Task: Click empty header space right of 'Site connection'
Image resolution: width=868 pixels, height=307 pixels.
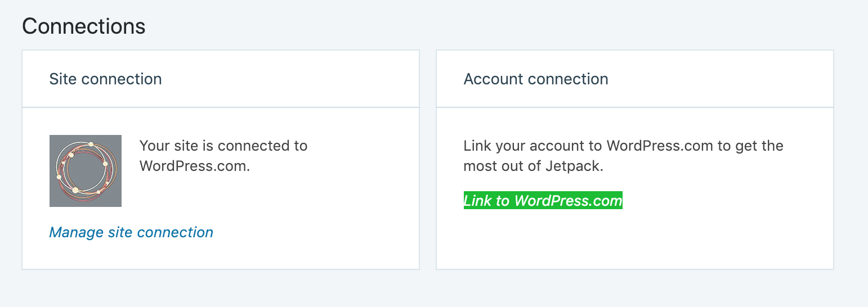Action: 290,79
